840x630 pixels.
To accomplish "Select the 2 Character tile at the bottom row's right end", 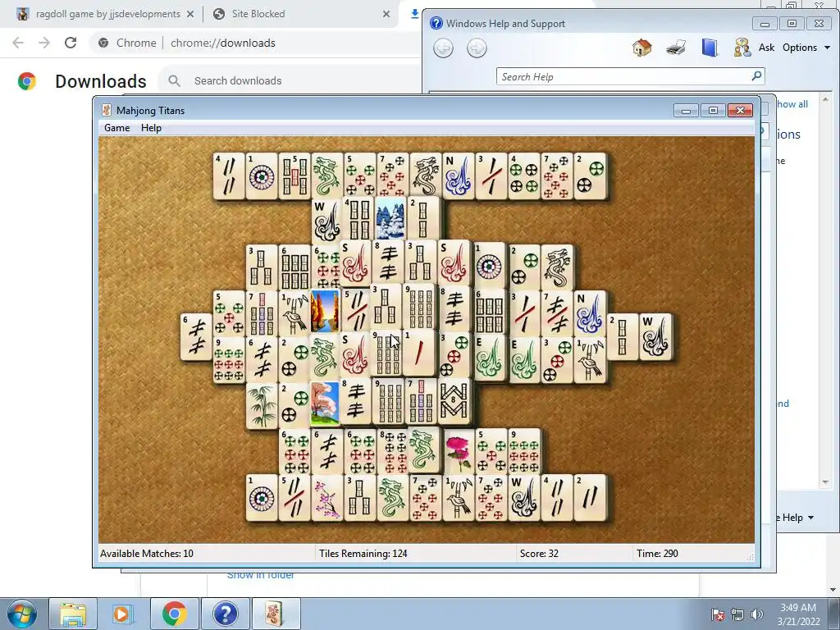I will click(590, 498).
